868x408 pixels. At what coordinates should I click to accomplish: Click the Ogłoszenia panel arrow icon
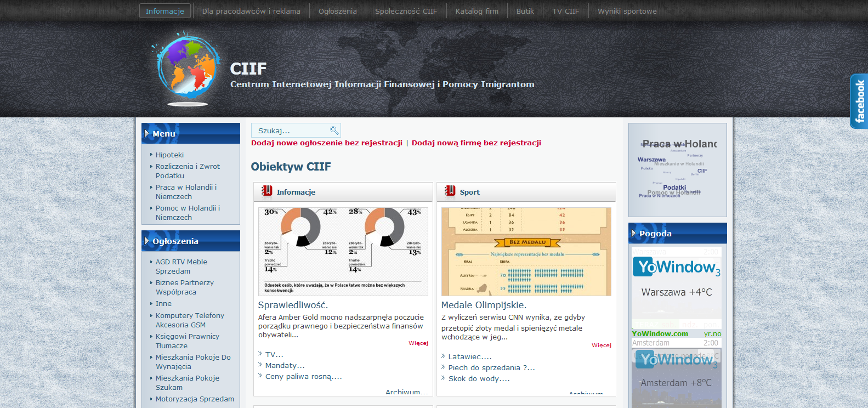pos(146,241)
